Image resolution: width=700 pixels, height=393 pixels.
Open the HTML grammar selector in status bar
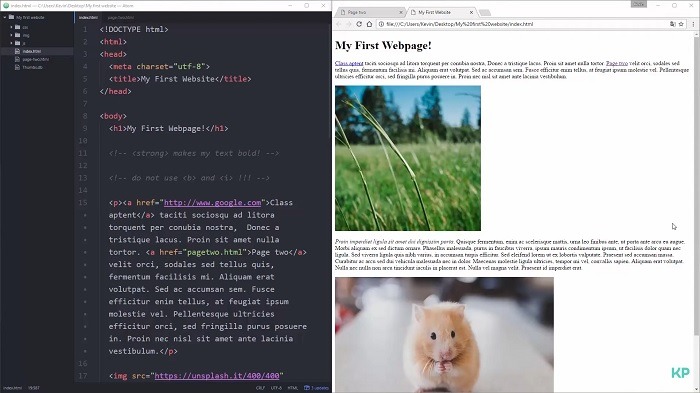pyautogui.click(x=293, y=388)
